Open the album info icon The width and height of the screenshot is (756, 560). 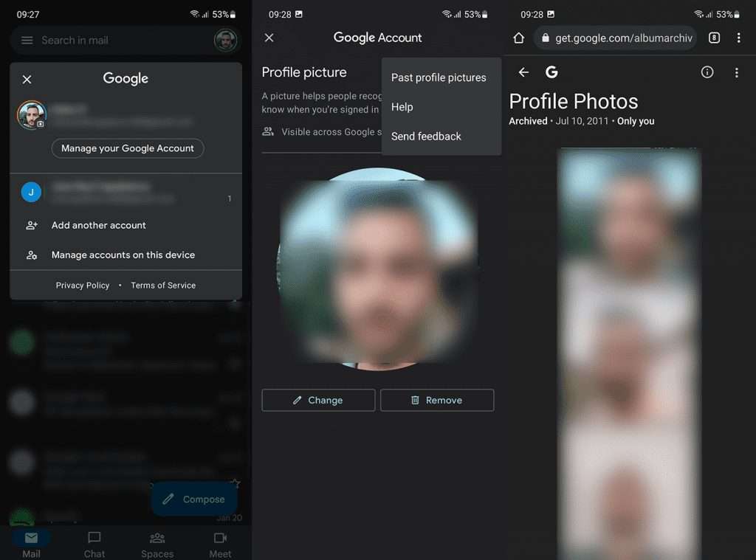click(x=707, y=72)
